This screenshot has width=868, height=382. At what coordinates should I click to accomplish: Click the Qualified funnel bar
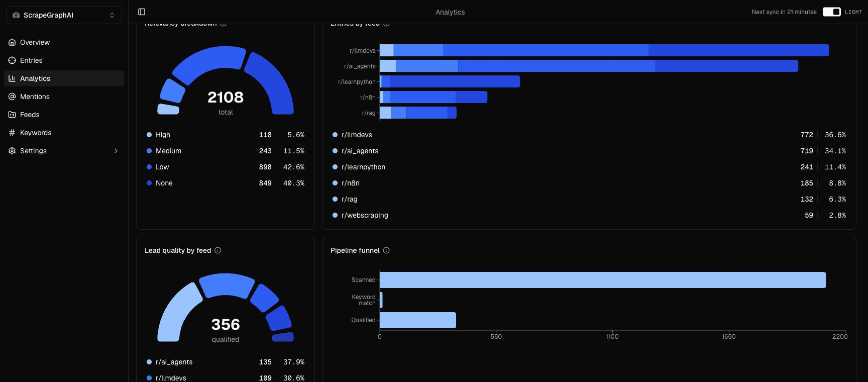418,320
